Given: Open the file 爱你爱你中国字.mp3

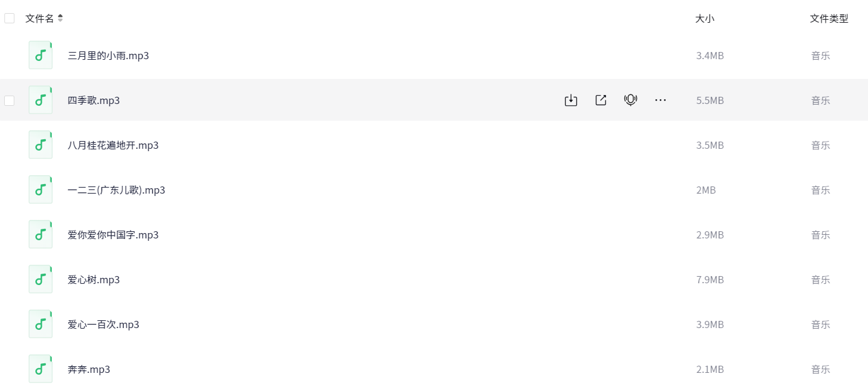Looking at the screenshot, I should [113, 235].
